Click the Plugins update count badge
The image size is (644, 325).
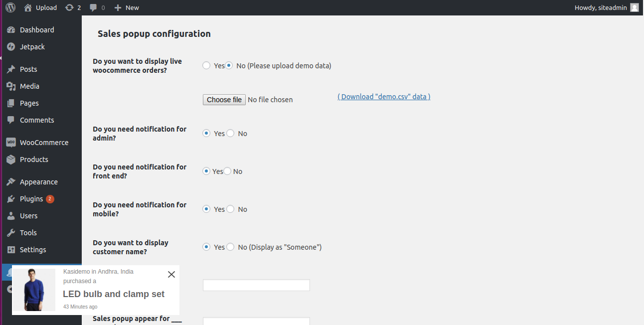[x=50, y=199]
